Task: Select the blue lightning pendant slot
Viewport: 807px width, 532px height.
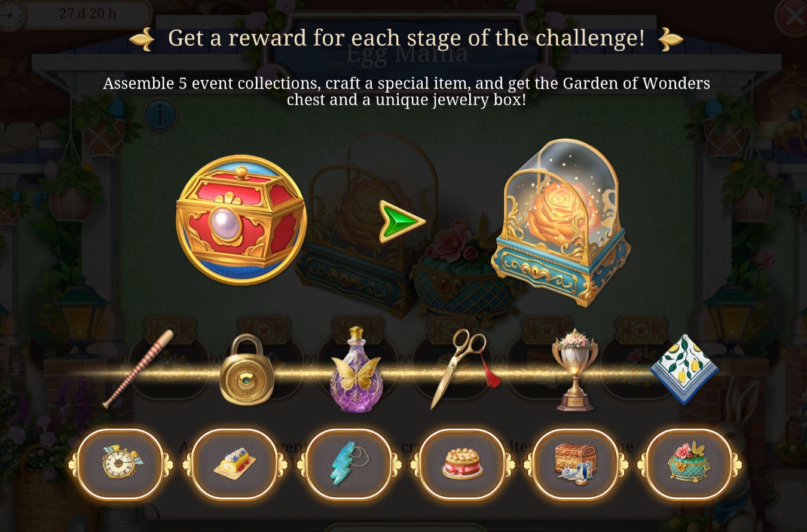Action: coord(349,464)
